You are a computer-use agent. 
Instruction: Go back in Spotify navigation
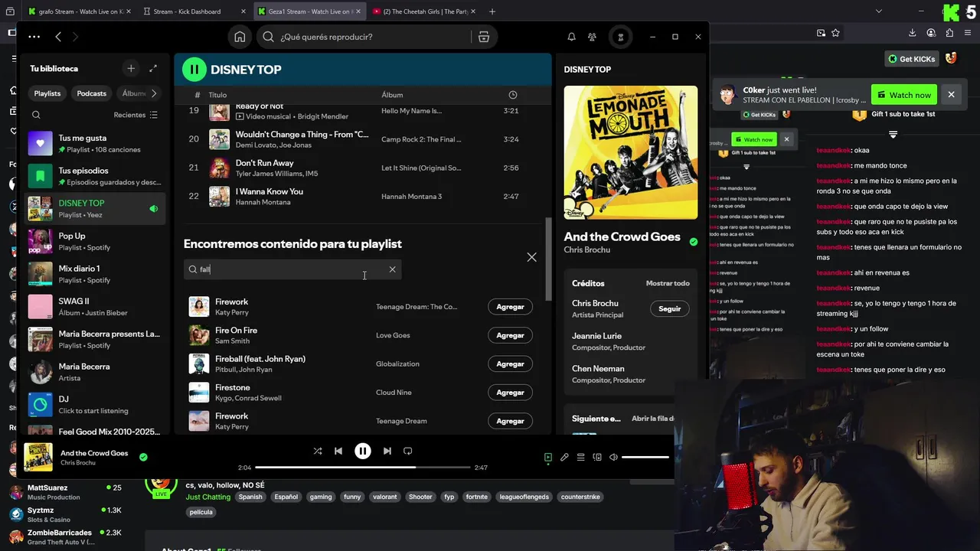(58, 37)
